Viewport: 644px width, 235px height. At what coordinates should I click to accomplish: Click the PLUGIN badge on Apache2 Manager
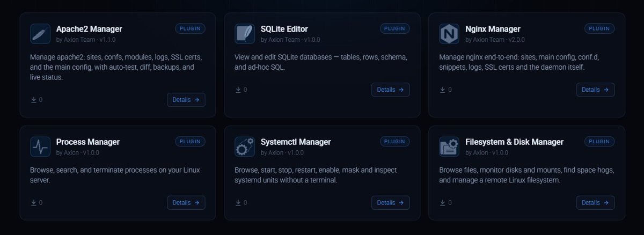190,28
